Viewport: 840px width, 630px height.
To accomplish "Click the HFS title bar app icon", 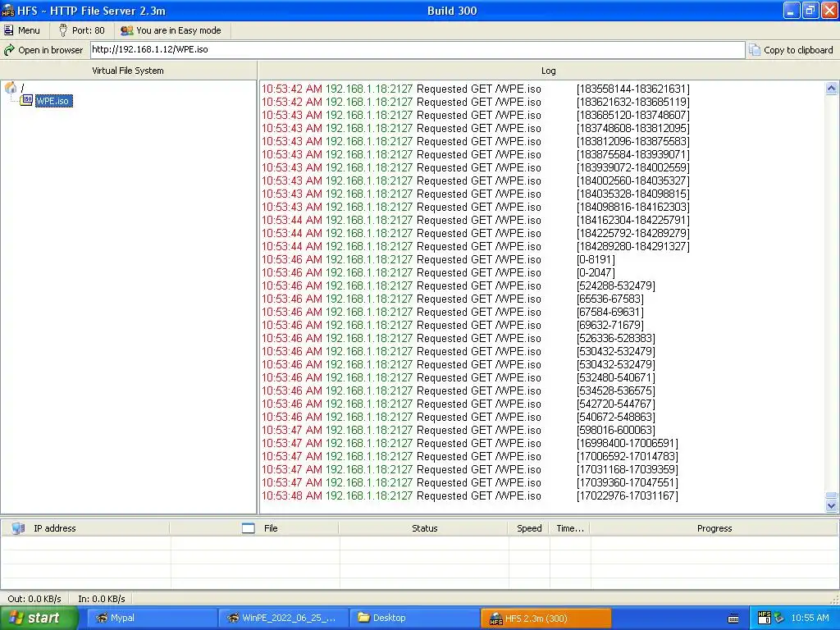I will 8,10.
